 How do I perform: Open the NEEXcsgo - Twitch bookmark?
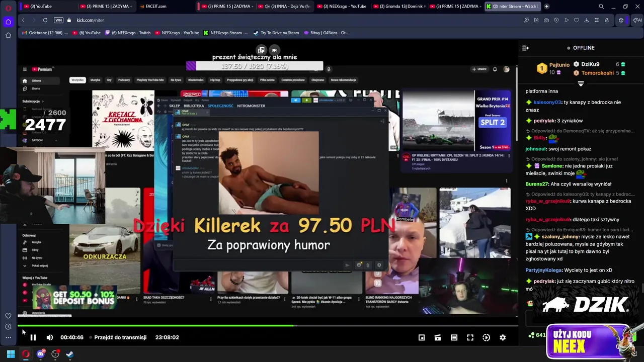(127, 33)
